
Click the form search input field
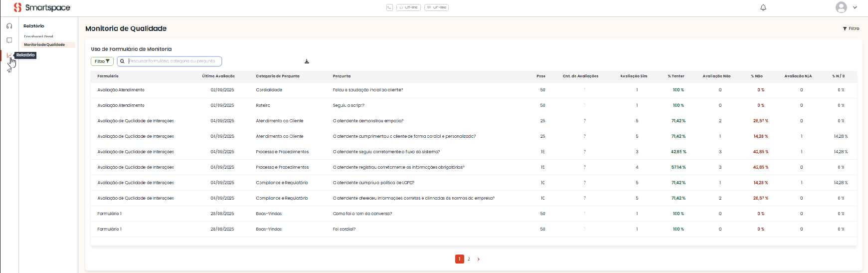click(x=172, y=61)
